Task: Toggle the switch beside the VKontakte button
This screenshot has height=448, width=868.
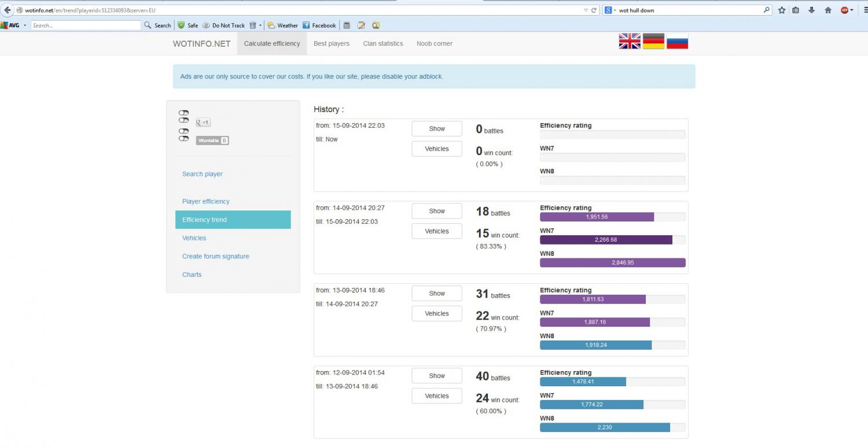Action: tap(184, 138)
